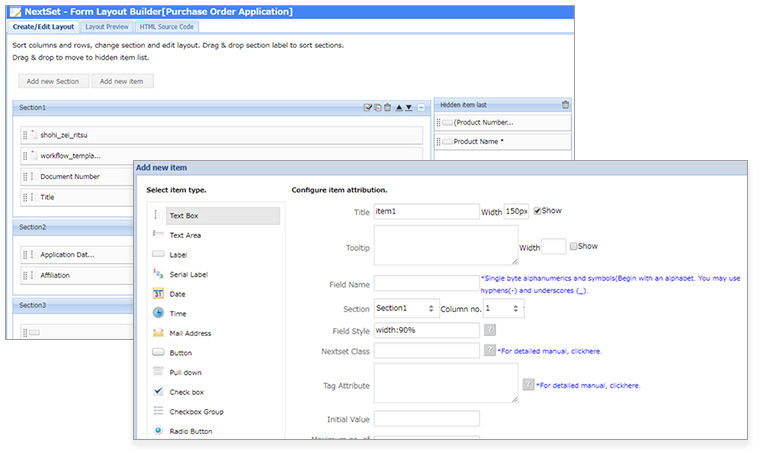Click the Add new item button

(122, 81)
